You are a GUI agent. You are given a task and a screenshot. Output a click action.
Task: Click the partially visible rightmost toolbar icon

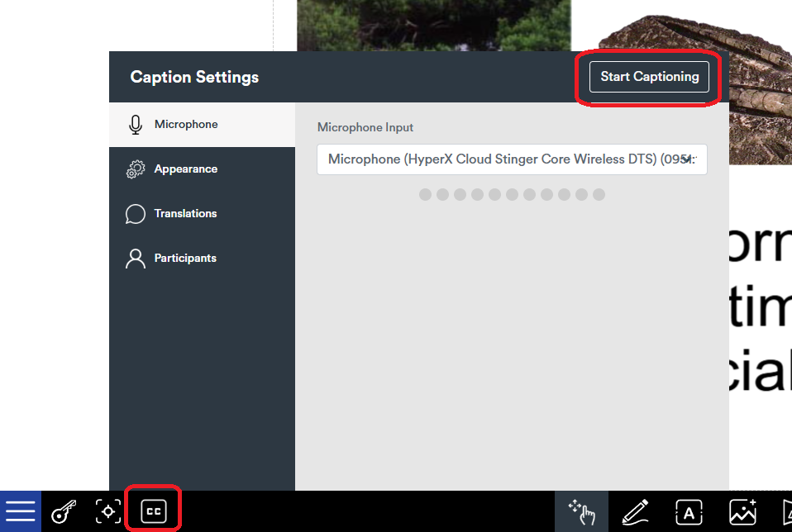[785, 512]
